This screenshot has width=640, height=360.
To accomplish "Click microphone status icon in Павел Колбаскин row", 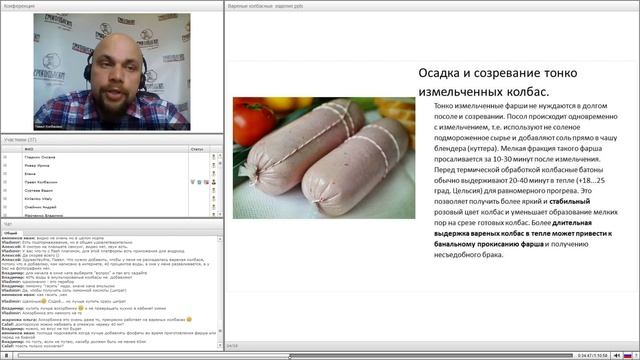I will click(192, 182).
